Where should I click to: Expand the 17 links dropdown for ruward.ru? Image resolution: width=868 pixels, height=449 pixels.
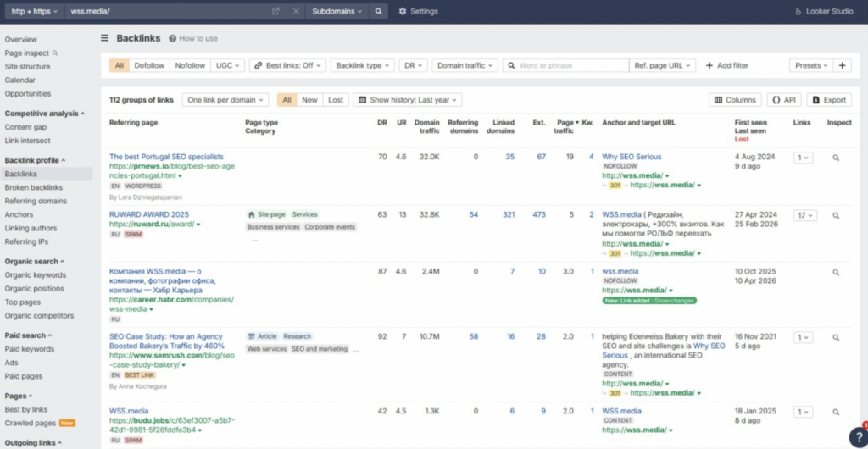(804, 215)
